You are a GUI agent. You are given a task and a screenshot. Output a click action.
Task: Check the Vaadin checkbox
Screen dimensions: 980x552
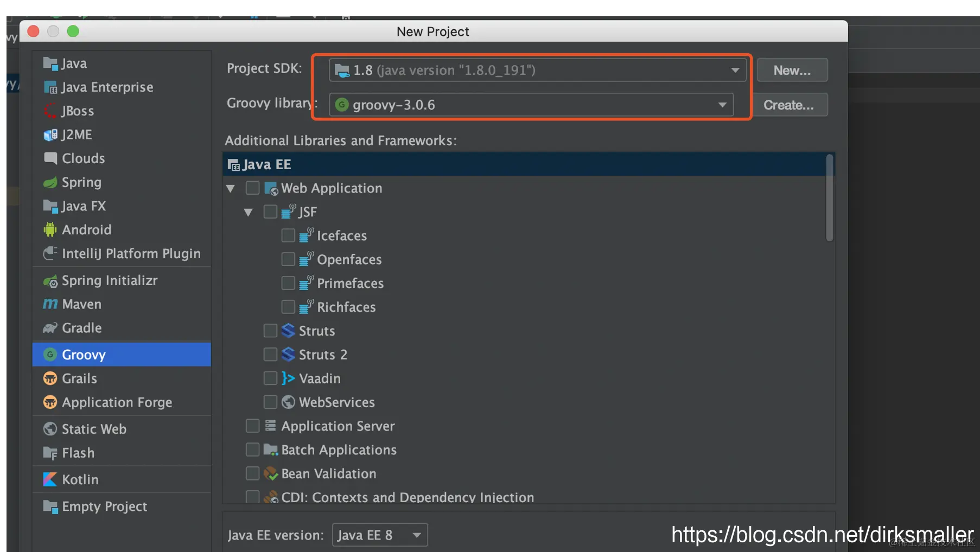pos(270,378)
